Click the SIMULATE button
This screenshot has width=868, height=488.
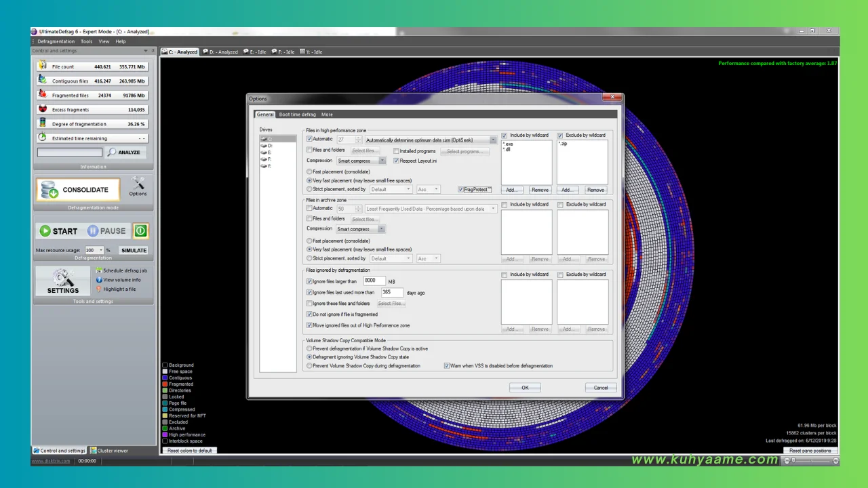tap(134, 250)
